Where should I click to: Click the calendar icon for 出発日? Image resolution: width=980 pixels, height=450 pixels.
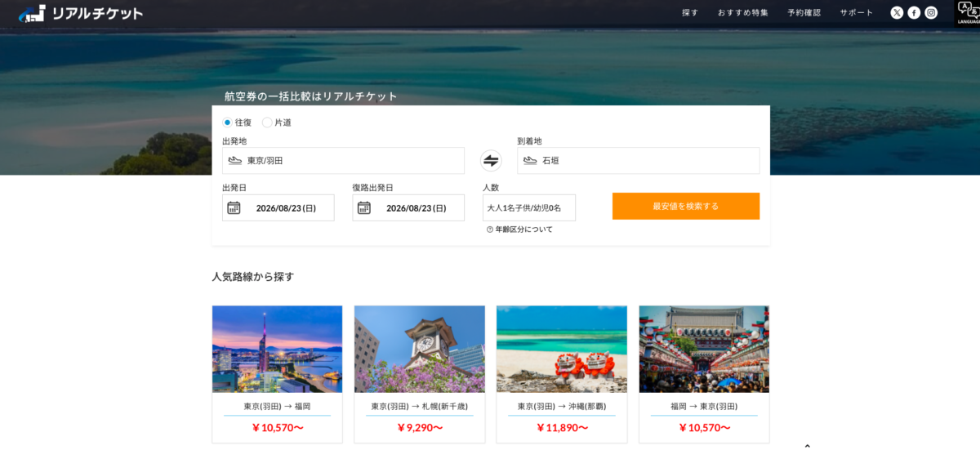(x=234, y=207)
